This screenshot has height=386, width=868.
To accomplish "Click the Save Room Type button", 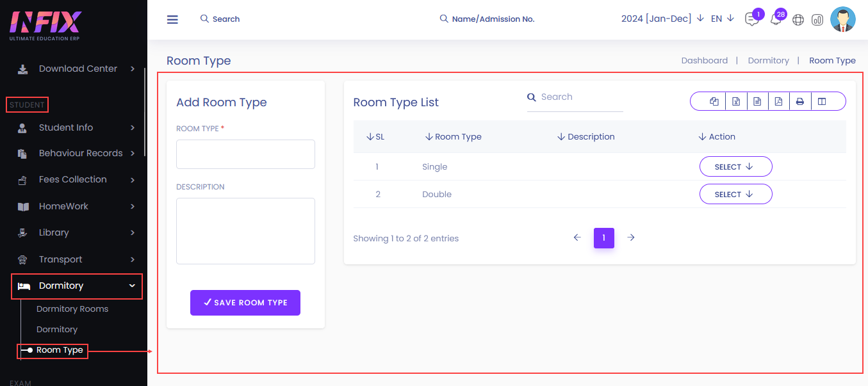I will point(245,303).
